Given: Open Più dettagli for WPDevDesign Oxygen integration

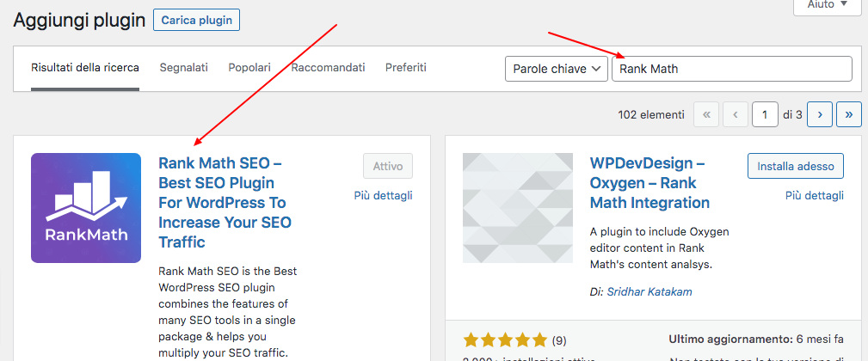Looking at the screenshot, I should click(x=815, y=196).
